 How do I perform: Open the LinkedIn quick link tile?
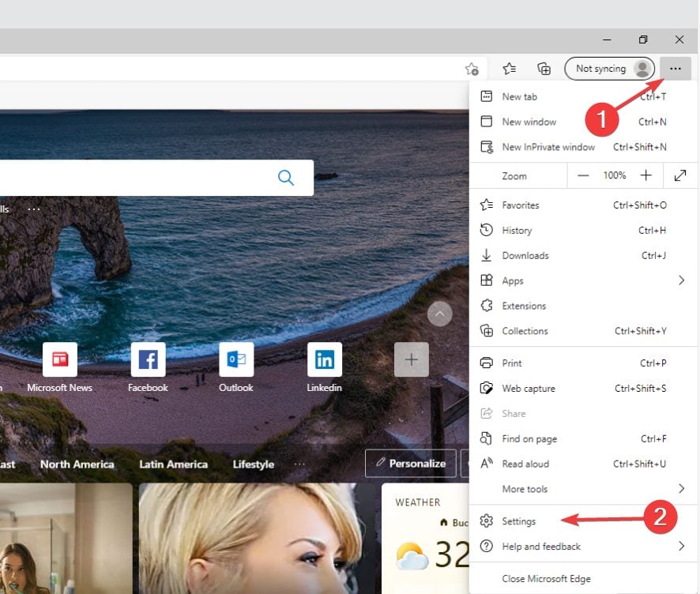tap(325, 368)
